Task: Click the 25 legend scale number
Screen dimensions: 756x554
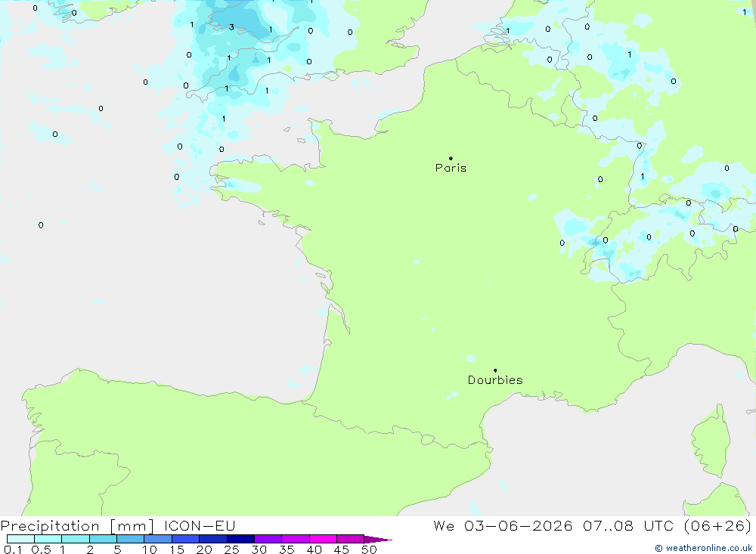Action: 232,549
